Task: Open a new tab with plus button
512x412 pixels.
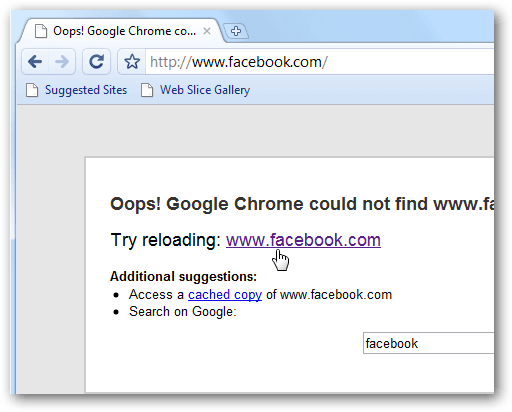Action: click(x=236, y=31)
